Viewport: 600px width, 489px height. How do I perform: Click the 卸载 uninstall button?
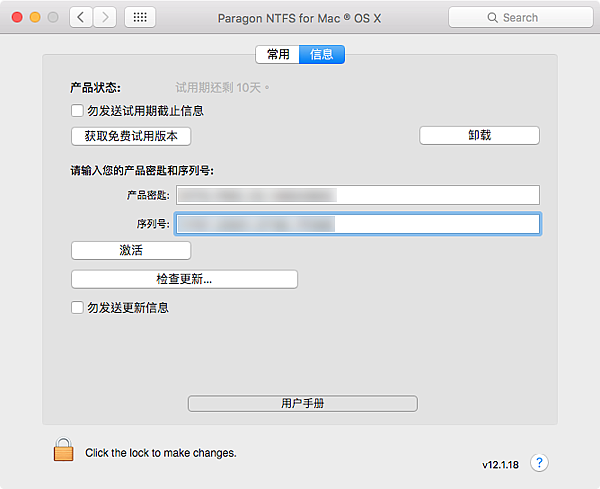tap(479, 135)
